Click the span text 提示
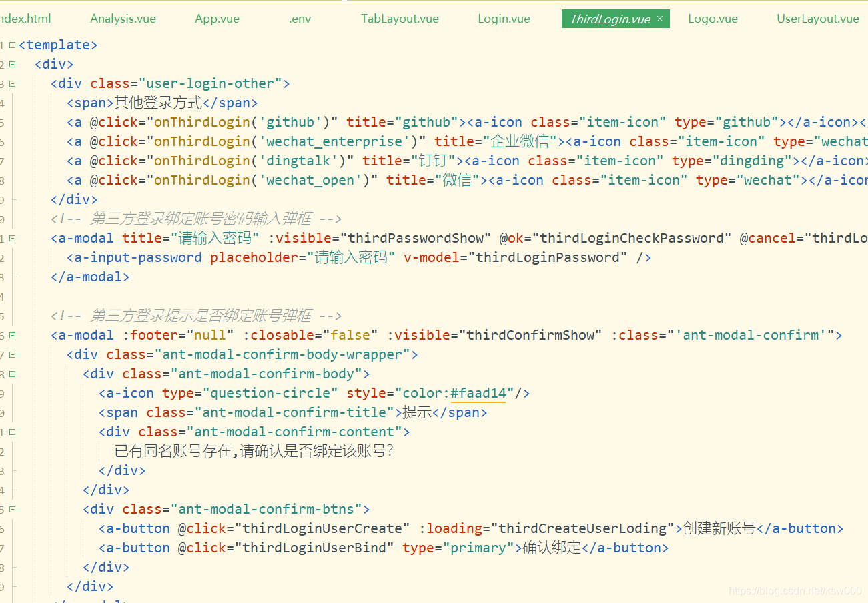Screen dimensions: 868x603 [x=418, y=412]
